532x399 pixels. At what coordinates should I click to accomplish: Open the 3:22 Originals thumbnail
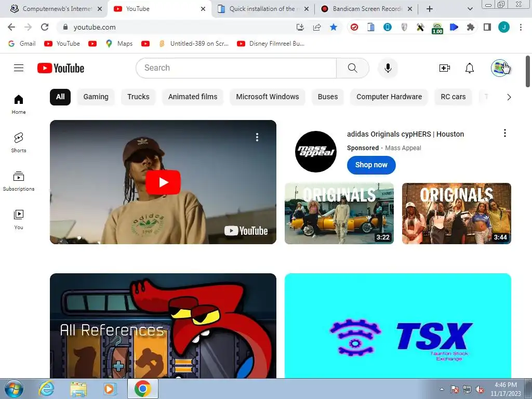coord(339,214)
